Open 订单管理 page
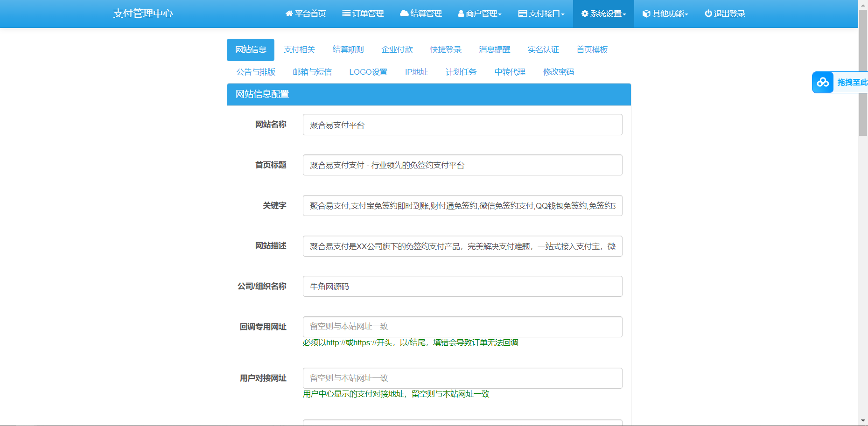 tap(363, 14)
